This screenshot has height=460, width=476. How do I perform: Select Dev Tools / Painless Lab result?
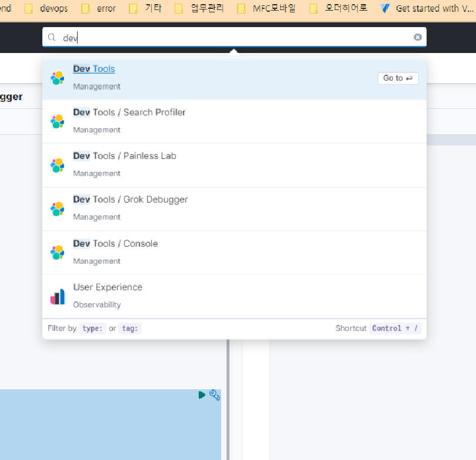coord(234,165)
